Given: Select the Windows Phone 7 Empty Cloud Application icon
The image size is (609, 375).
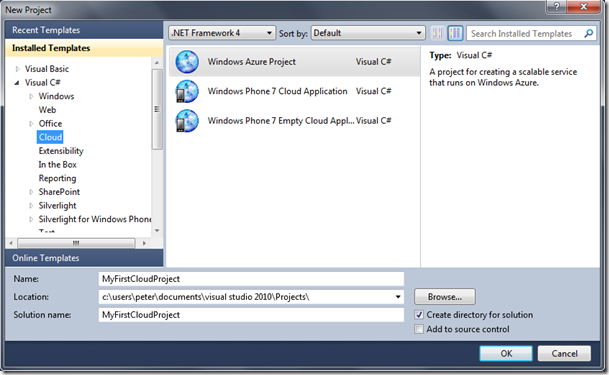Looking at the screenshot, I should pos(187,121).
